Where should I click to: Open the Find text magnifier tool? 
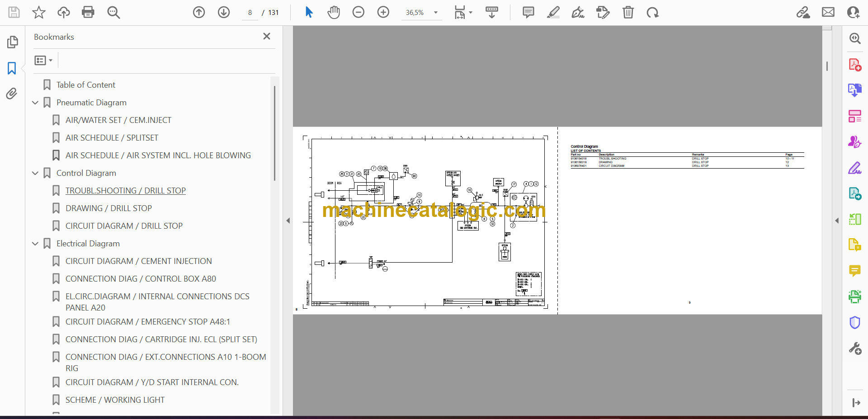coord(113,12)
